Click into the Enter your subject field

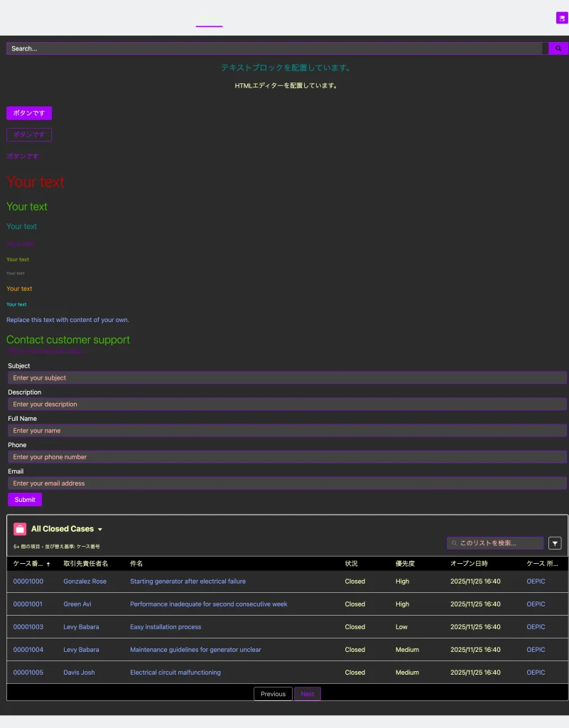(287, 378)
